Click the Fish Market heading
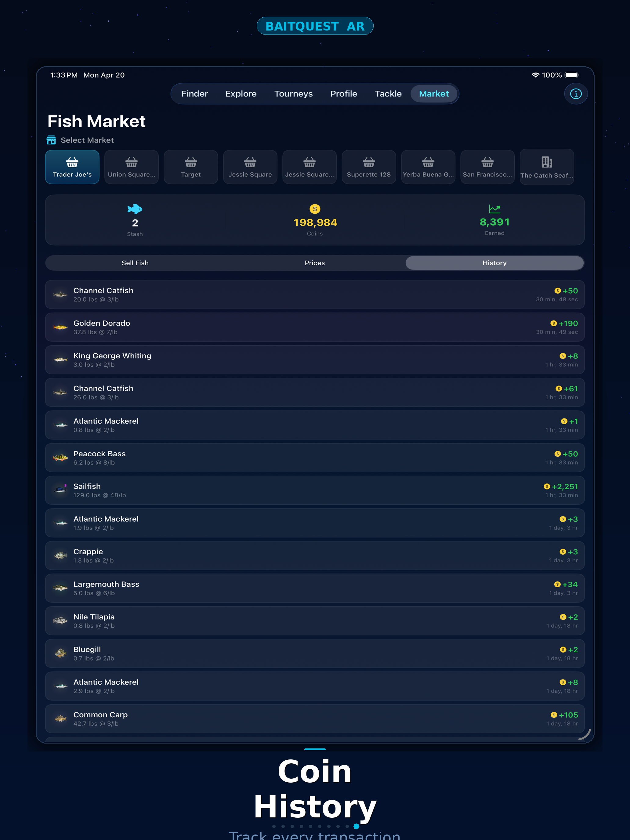The height and width of the screenshot is (840, 630). click(96, 121)
